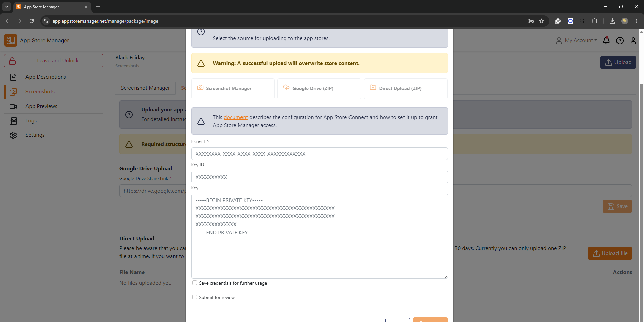Click the Leave and Unlock button
The image size is (644, 322).
tap(54, 61)
